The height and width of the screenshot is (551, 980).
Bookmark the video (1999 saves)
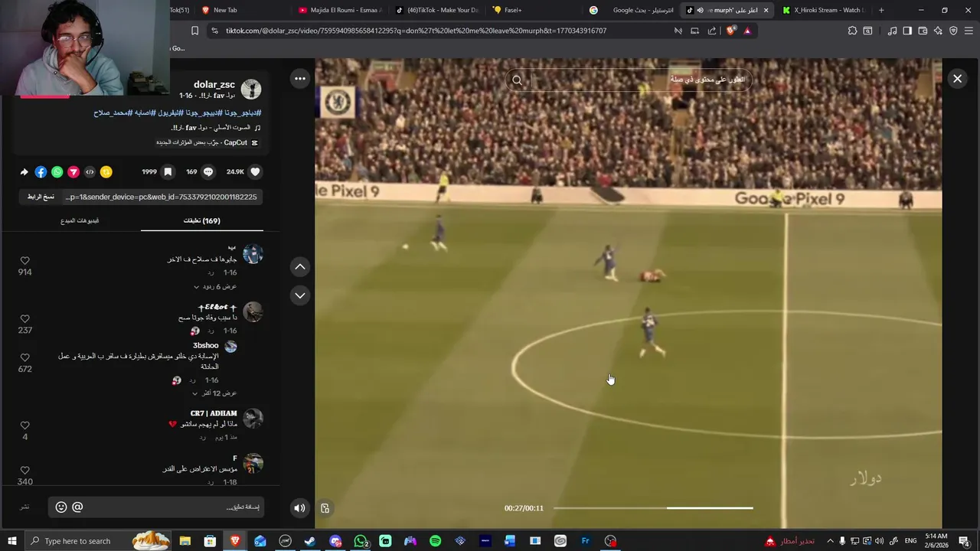tap(168, 172)
